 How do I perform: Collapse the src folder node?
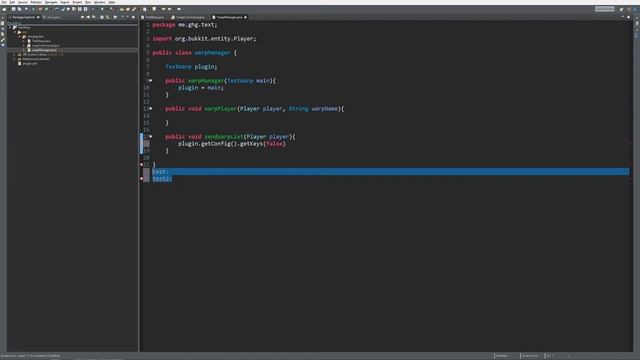click(15, 32)
